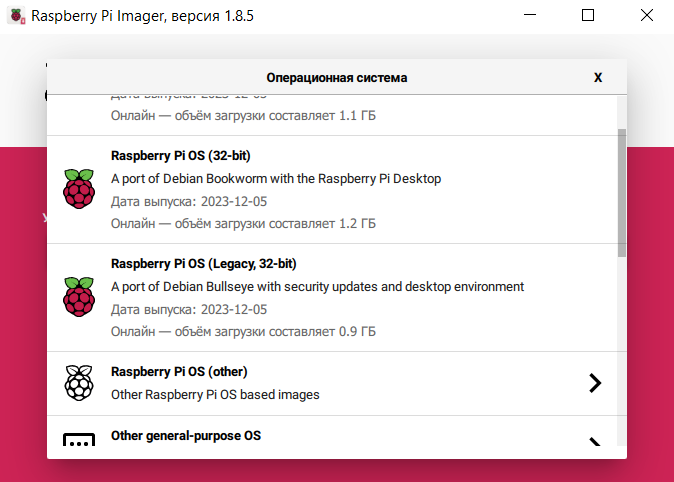Select Raspberry Pi OS (Legacy, 32-bit) title
674x482 pixels.
click(x=204, y=264)
